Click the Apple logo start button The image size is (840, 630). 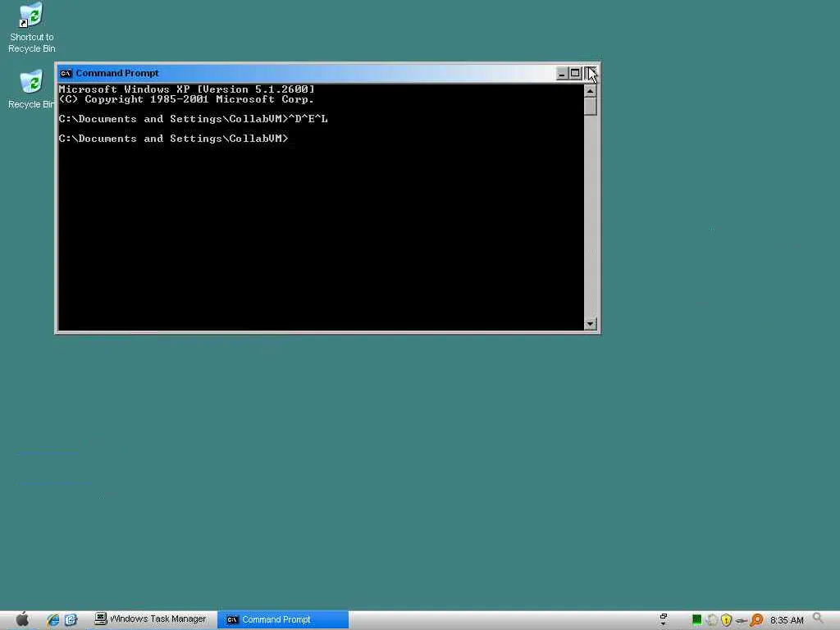(22, 619)
